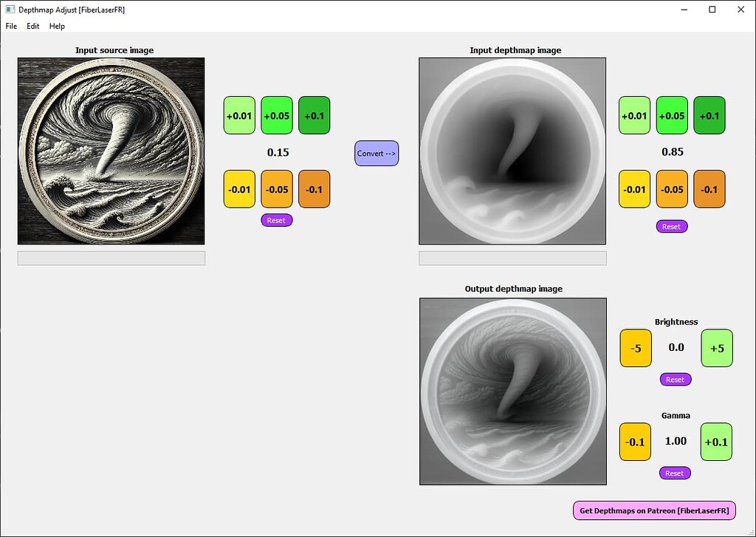
Task: Decrease input source value by -0.05
Action: pos(277,189)
